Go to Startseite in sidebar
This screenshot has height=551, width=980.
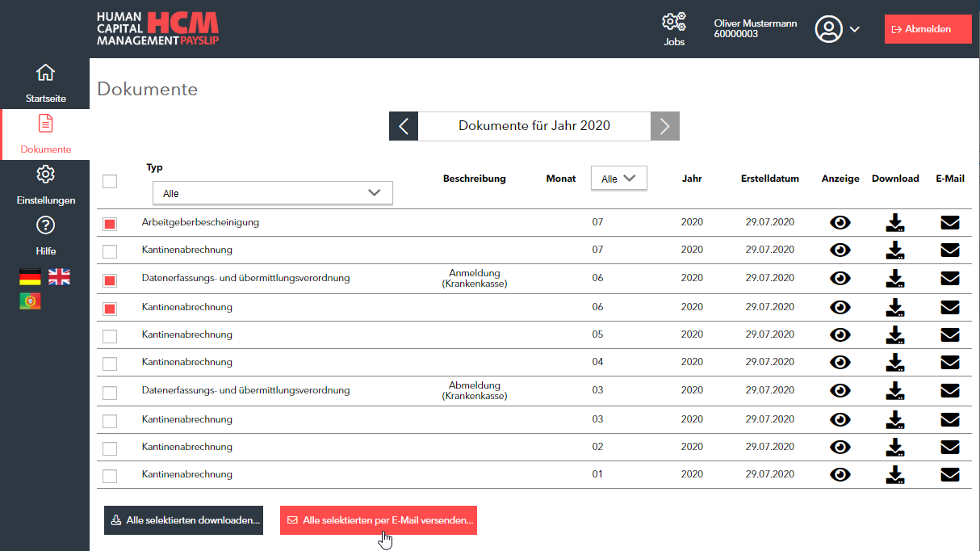tap(45, 84)
